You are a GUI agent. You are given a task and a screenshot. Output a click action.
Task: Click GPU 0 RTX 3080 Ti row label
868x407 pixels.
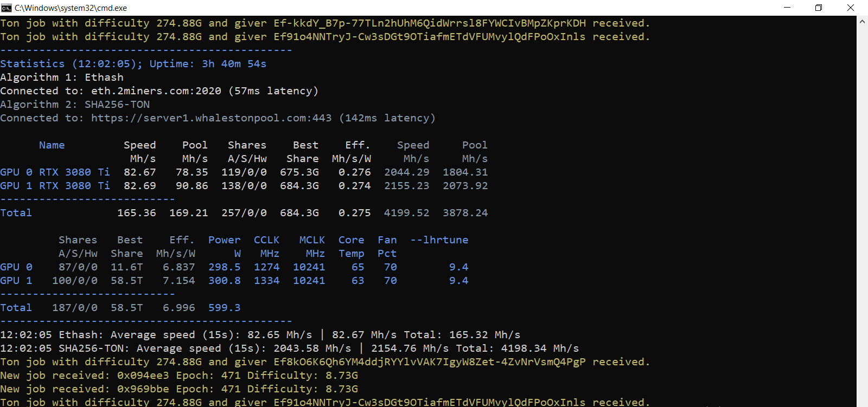55,172
